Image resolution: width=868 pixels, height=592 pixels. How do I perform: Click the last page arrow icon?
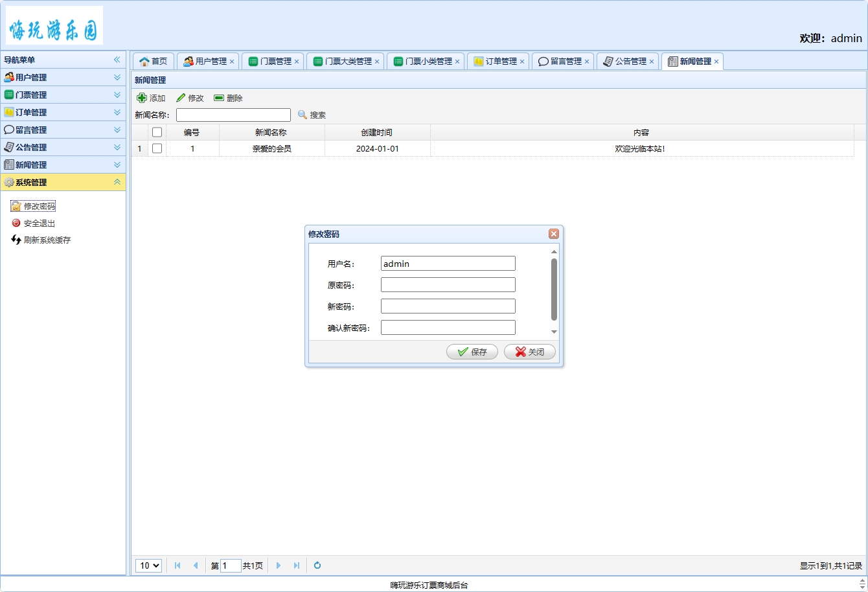296,565
